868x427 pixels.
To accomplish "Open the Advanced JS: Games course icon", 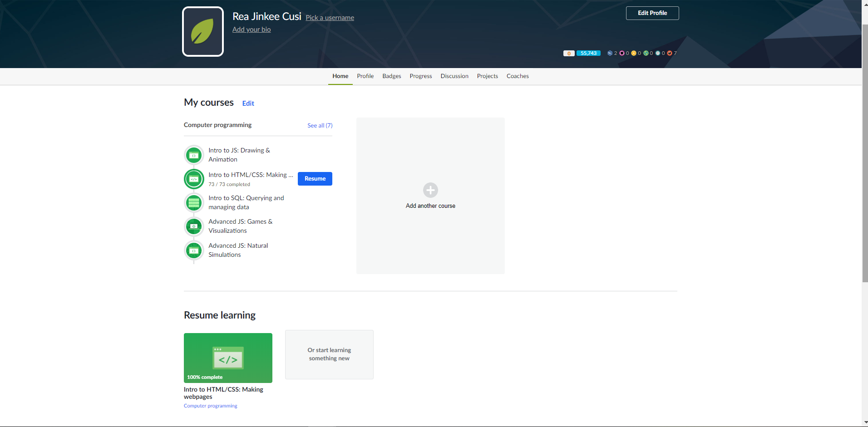I will [194, 226].
